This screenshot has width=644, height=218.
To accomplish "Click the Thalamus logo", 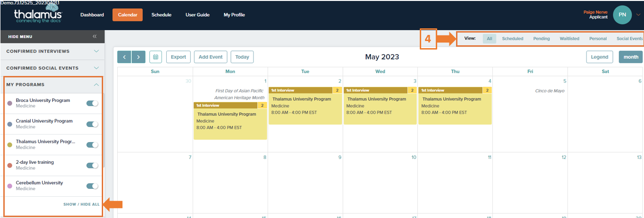I will pos(38,15).
